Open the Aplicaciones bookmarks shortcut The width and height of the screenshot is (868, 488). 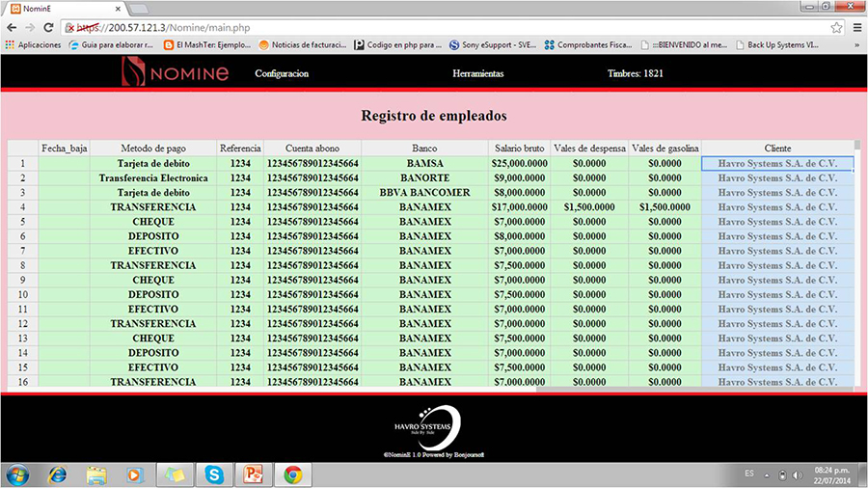pyautogui.click(x=33, y=44)
